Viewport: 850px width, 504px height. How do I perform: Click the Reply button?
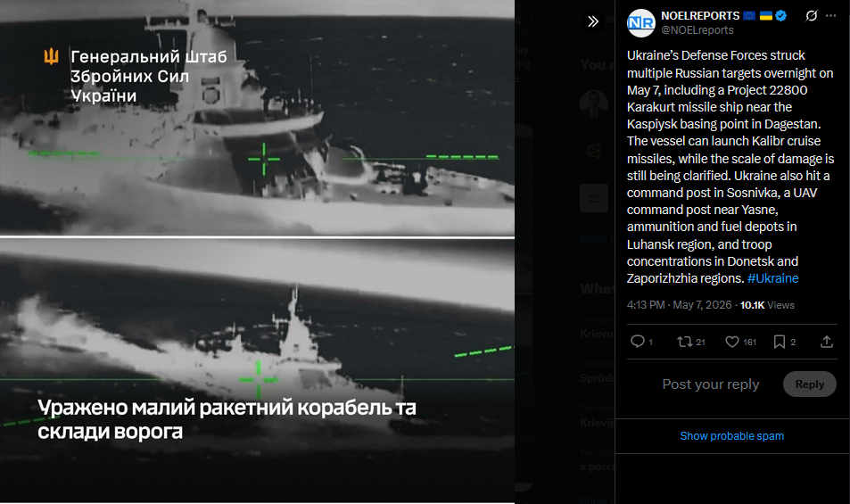click(809, 384)
